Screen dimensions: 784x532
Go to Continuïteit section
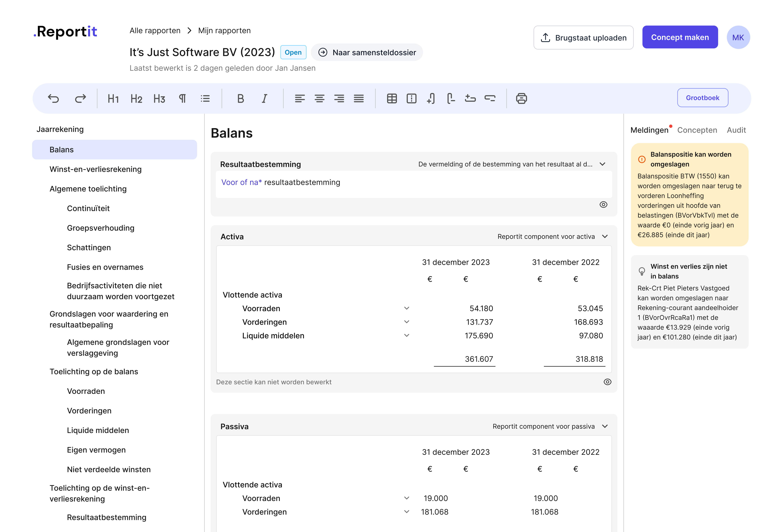coord(88,208)
